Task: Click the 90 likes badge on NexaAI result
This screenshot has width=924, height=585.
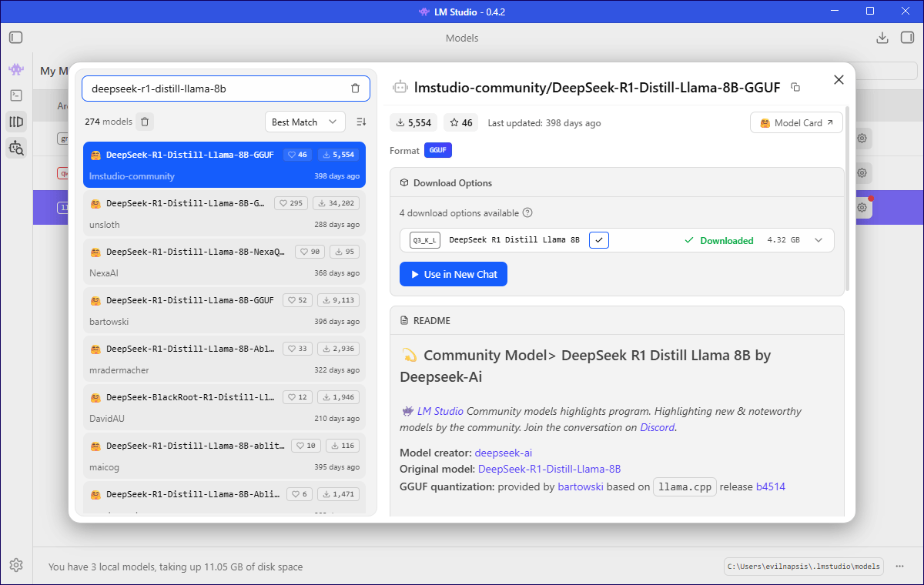Action: pos(310,252)
